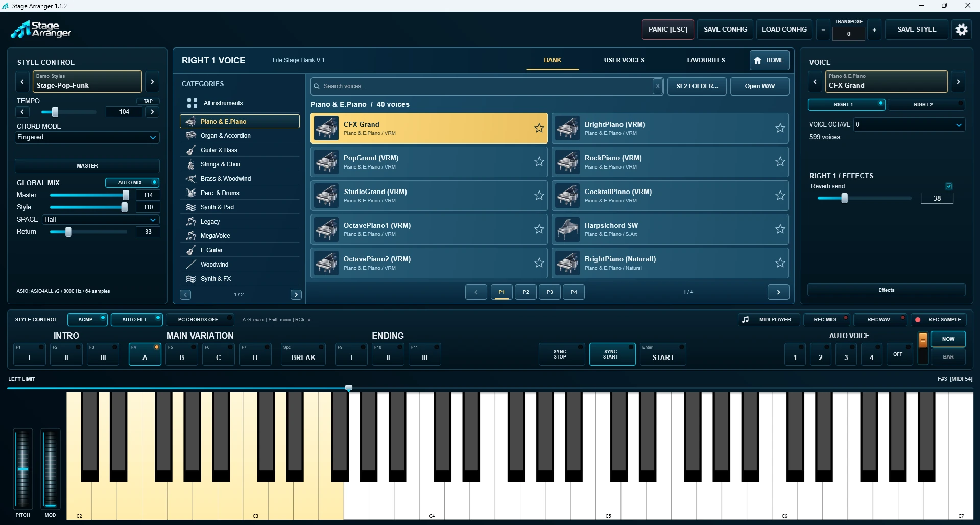Choose the Organ & Accordion category icon
The image size is (980, 525).
(x=191, y=136)
